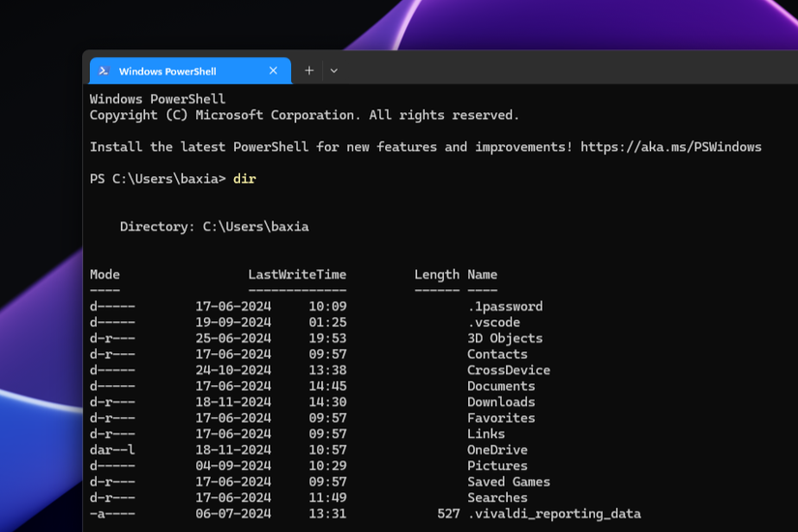Click the .1password directory entry

click(x=505, y=307)
